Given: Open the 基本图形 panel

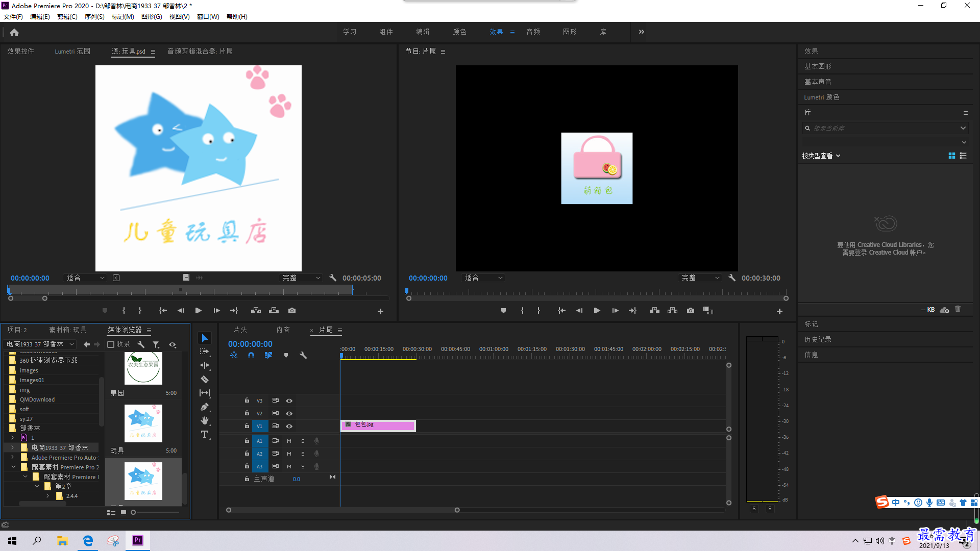Looking at the screenshot, I should [818, 66].
